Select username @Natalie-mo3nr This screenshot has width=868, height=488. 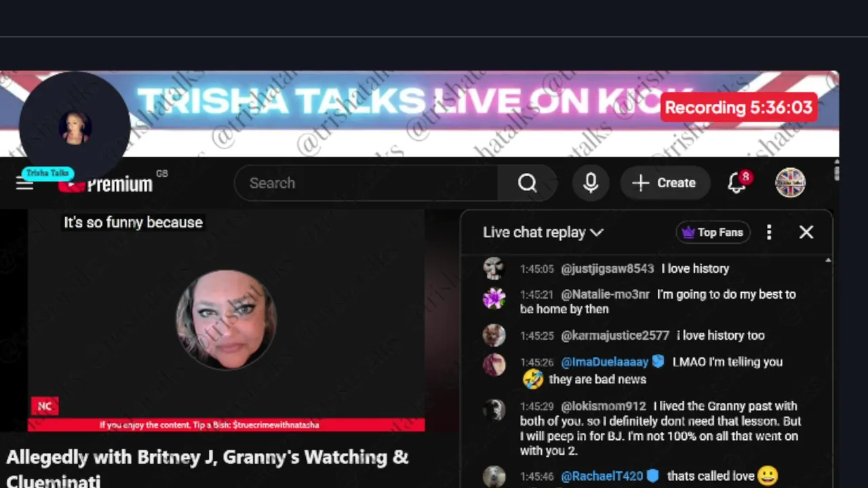pos(605,295)
